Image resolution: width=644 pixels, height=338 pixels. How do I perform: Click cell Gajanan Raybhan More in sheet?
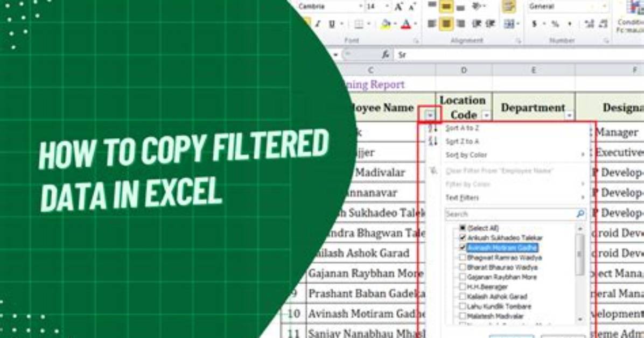pos(366,273)
